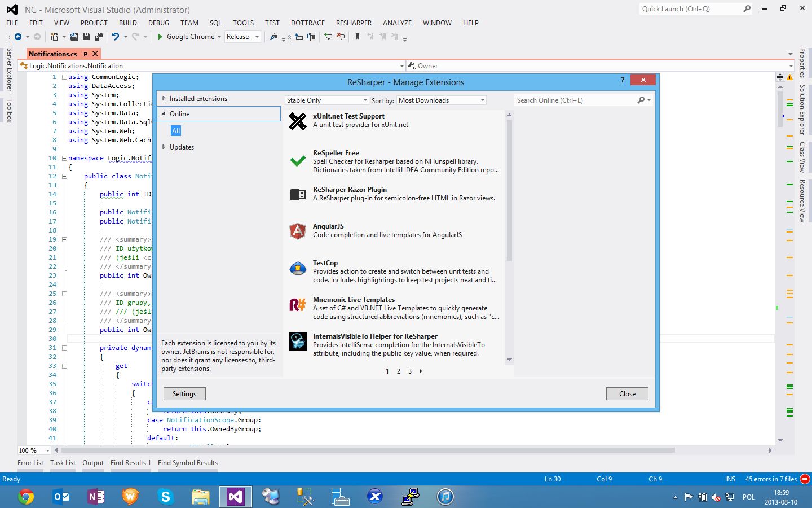Screen dimensions: 812x508
Task: Click the xUnit.net Test Support icon
Action: click(298, 121)
